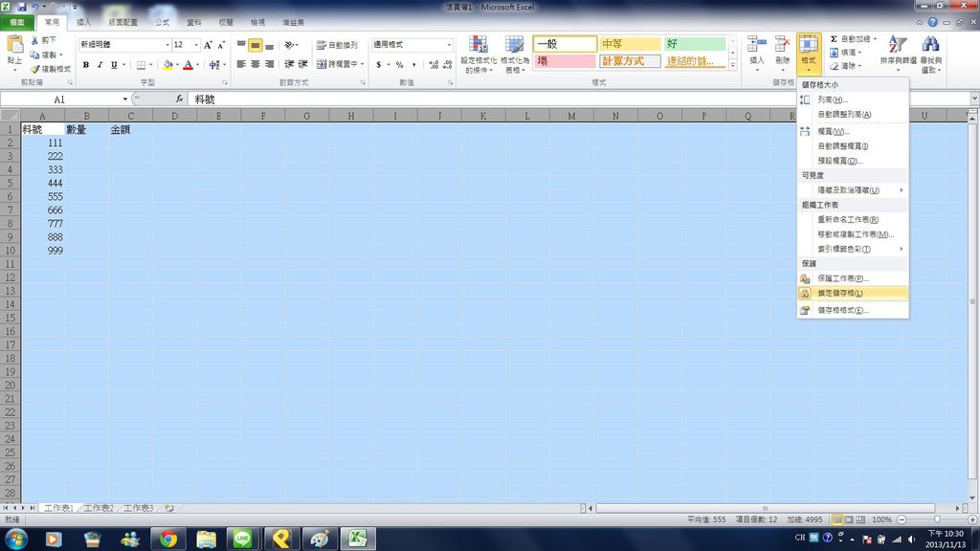
Task: Click the decrease decimal icon
Action: (448, 64)
